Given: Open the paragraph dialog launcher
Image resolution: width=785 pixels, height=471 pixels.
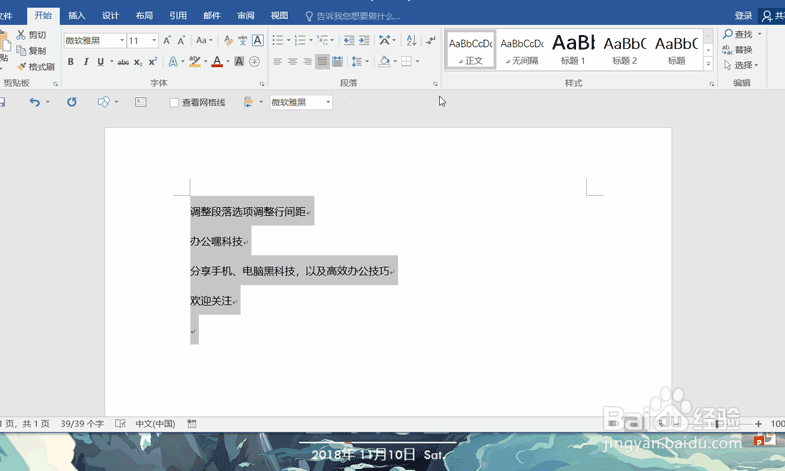Looking at the screenshot, I should point(435,84).
